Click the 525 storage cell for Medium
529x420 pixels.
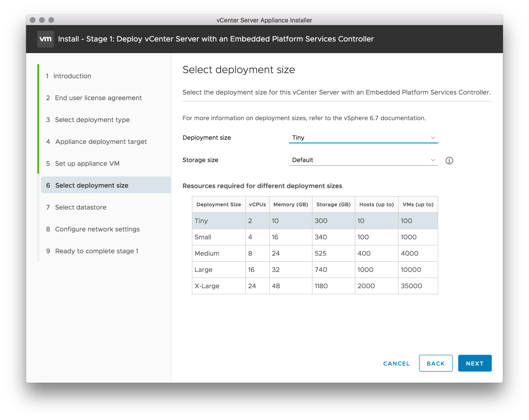click(333, 253)
